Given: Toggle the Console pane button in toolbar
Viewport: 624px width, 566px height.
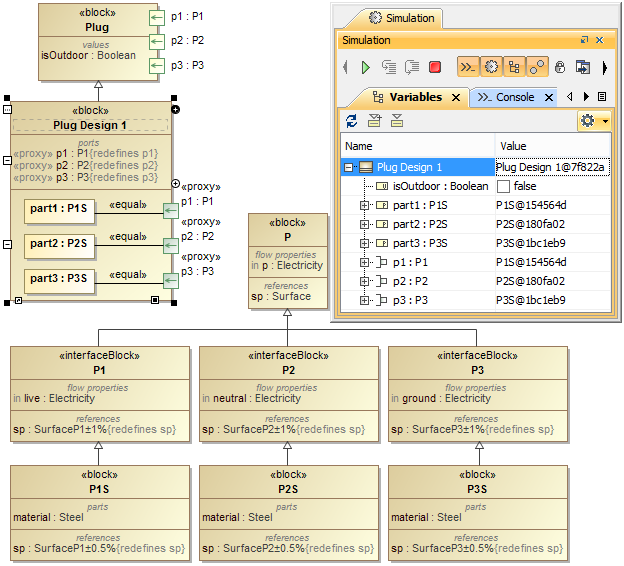Looking at the screenshot, I should tap(468, 67).
